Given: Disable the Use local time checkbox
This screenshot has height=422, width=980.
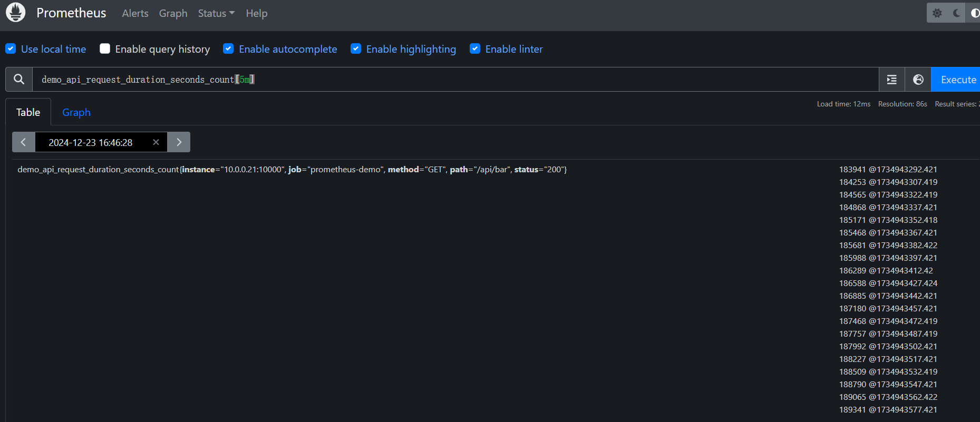Looking at the screenshot, I should (11, 49).
